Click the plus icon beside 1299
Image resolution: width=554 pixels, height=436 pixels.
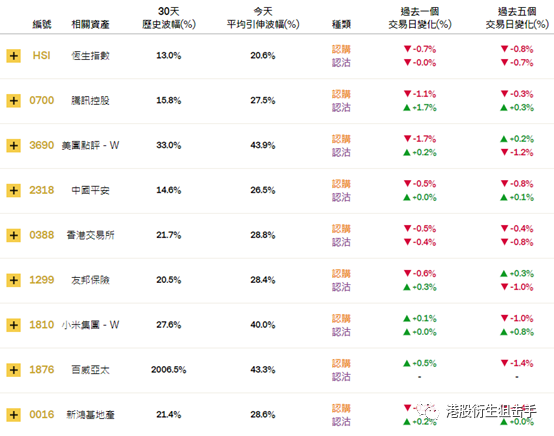tap(13, 280)
